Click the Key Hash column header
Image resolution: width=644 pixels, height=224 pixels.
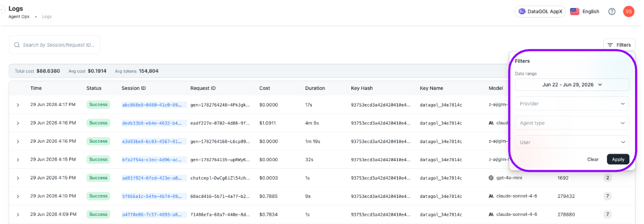click(x=362, y=88)
